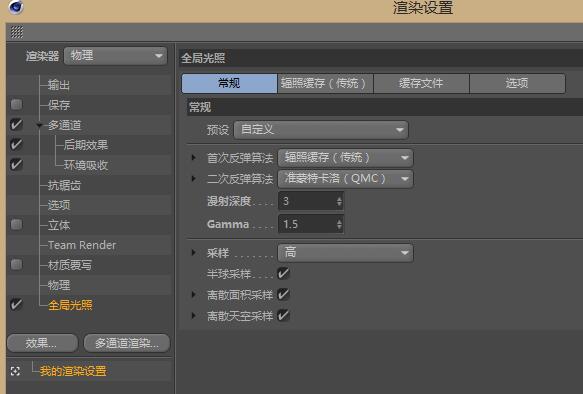Expand the 离散面积采样 disclosure triangle
This screenshot has width=583, height=394.
[194, 295]
